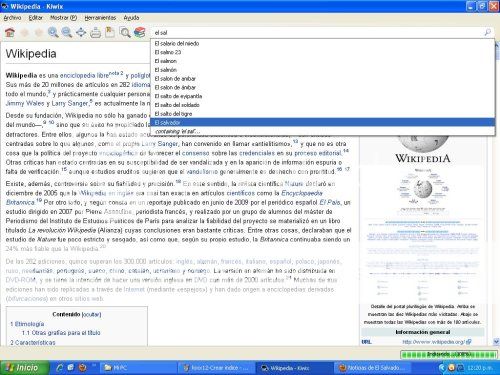Open the 'Jimmy Wales' link

point(25,103)
